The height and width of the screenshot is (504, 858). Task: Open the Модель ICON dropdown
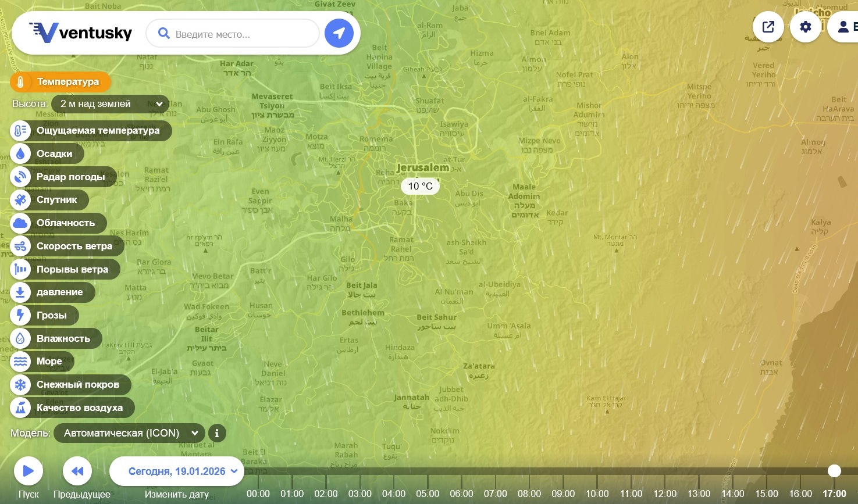pos(129,433)
